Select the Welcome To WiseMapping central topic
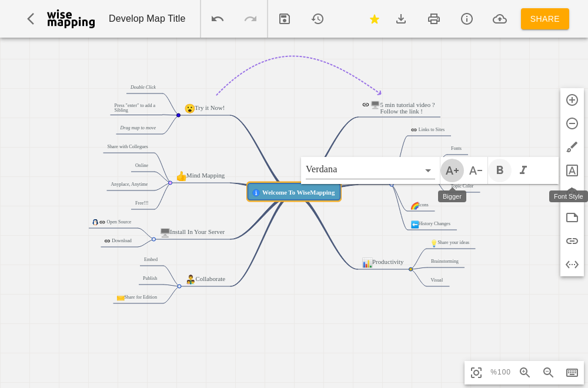Viewport: 588px width, 388px height. click(294, 193)
